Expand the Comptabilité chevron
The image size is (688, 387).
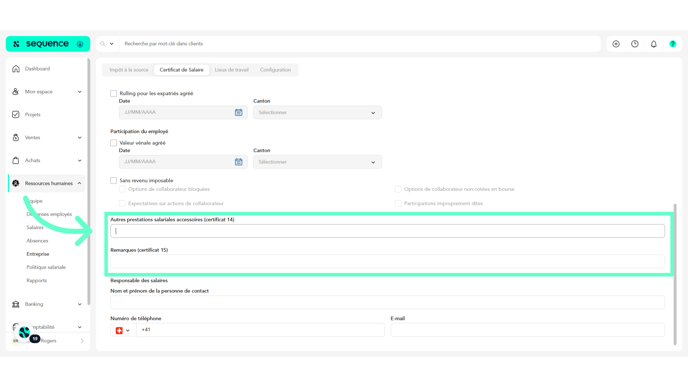tap(79, 327)
